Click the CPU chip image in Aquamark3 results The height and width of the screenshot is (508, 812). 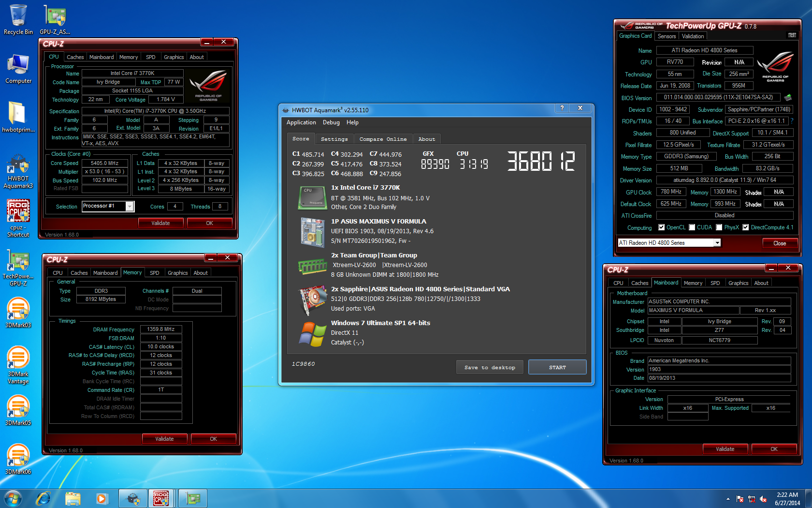tap(312, 197)
